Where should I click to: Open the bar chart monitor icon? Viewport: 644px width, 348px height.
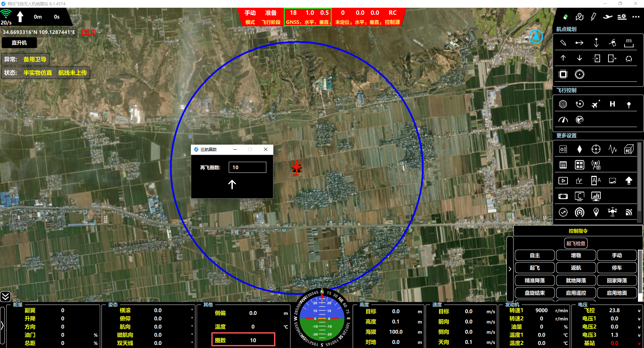point(596,196)
